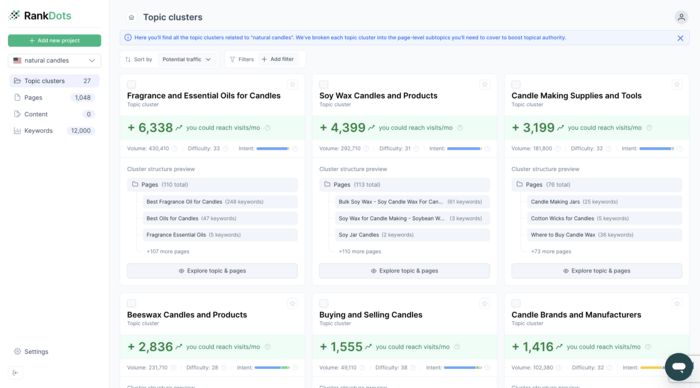700x388 pixels.
Task: Show info tooltip for 6,338 visits
Action: pos(267,128)
